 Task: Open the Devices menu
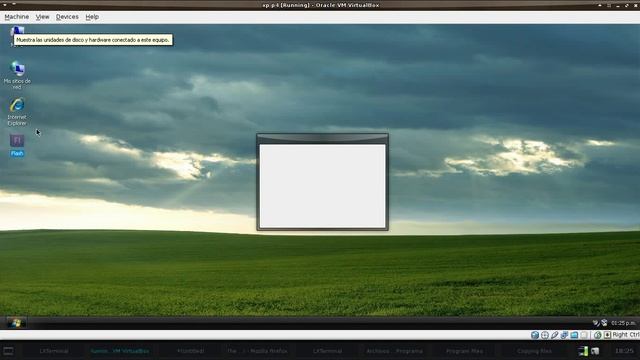click(x=67, y=17)
